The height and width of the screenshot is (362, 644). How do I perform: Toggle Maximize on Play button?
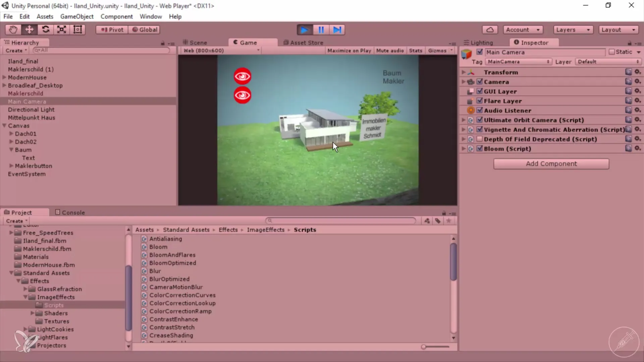click(x=349, y=51)
